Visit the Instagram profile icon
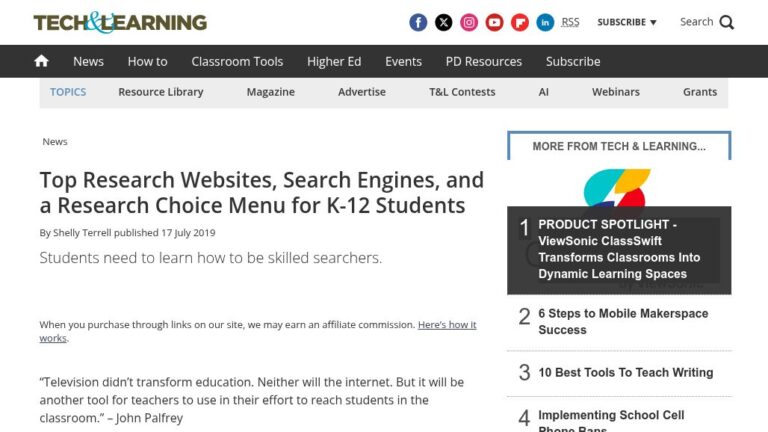The width and height of the screenshot is (768, 432). click(x=469, y=23)
